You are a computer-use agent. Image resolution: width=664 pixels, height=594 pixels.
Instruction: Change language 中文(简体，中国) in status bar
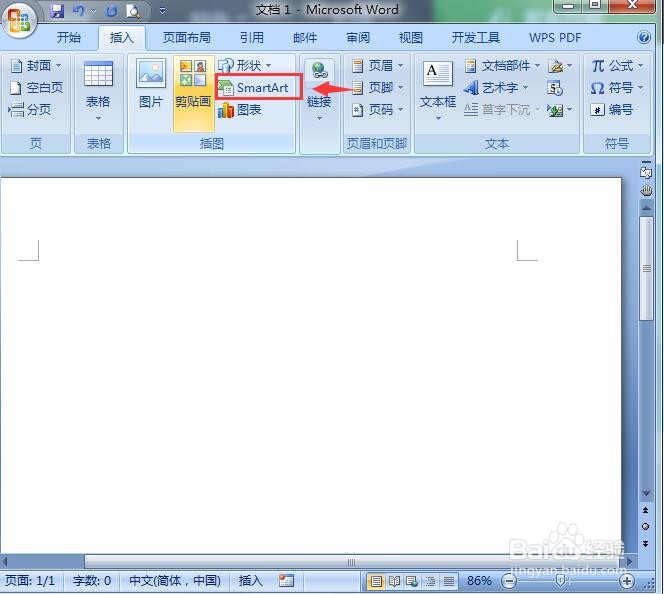tap(174, 580)
